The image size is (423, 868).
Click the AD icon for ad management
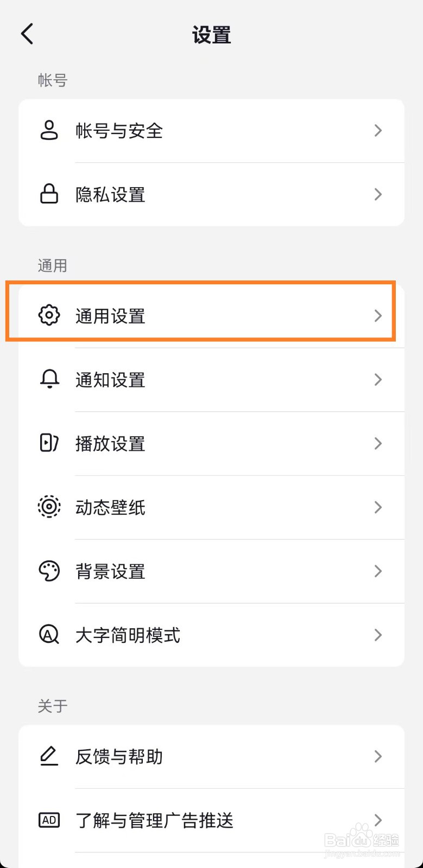click(49, 820)
